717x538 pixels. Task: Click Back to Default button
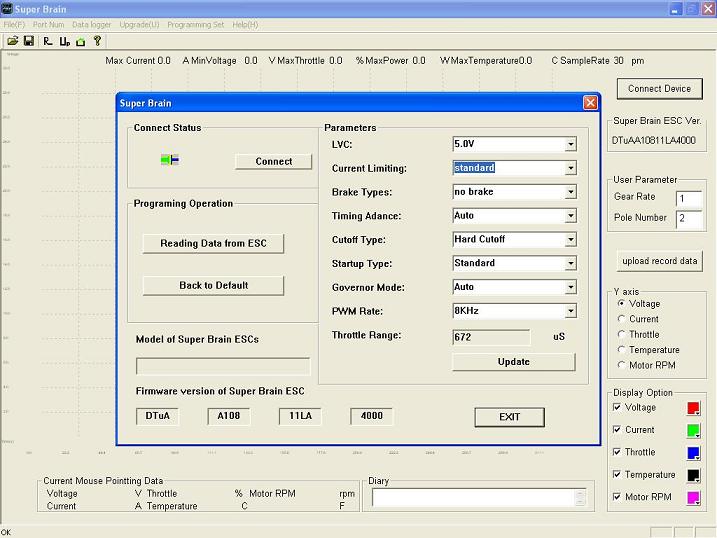[213, 285]
